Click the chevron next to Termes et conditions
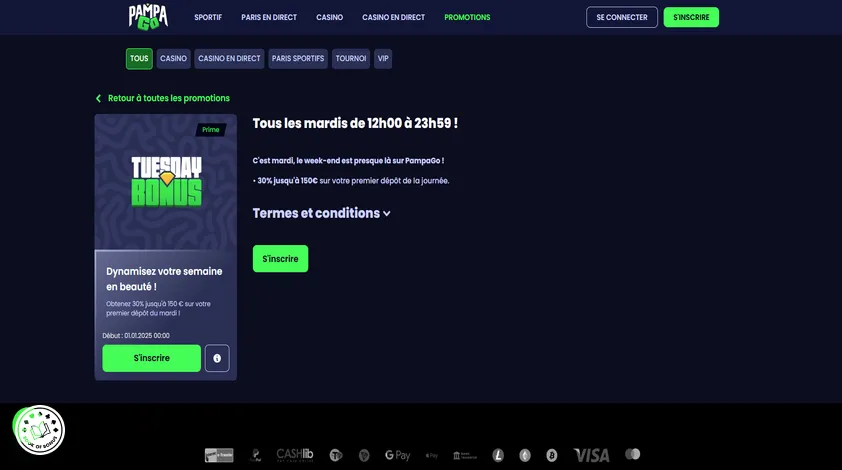 [x=387, y=214]
